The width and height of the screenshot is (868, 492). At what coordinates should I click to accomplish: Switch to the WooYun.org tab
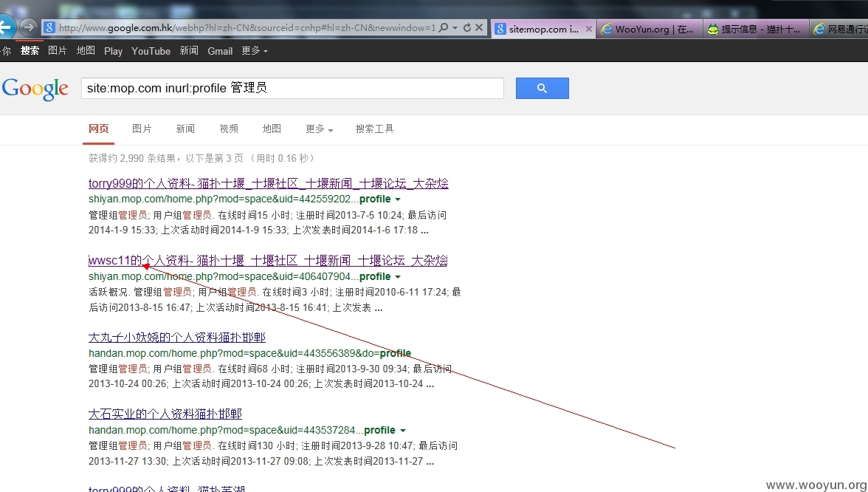(650, 29)
